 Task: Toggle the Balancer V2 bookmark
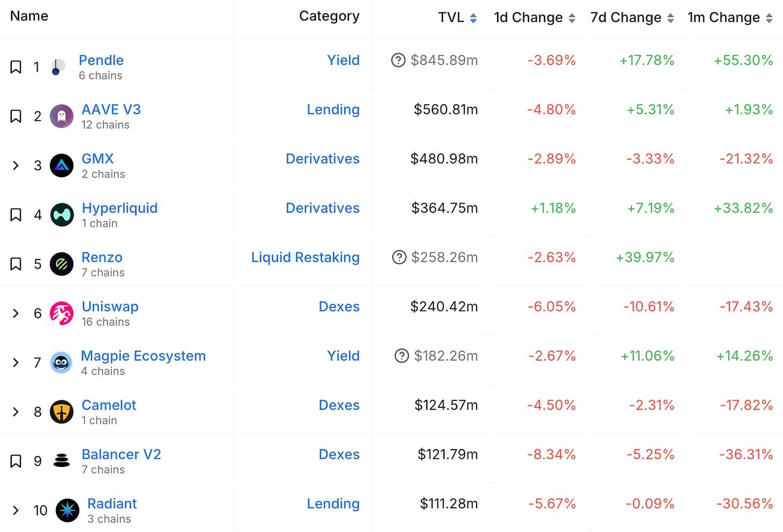(x=16, y=461)
